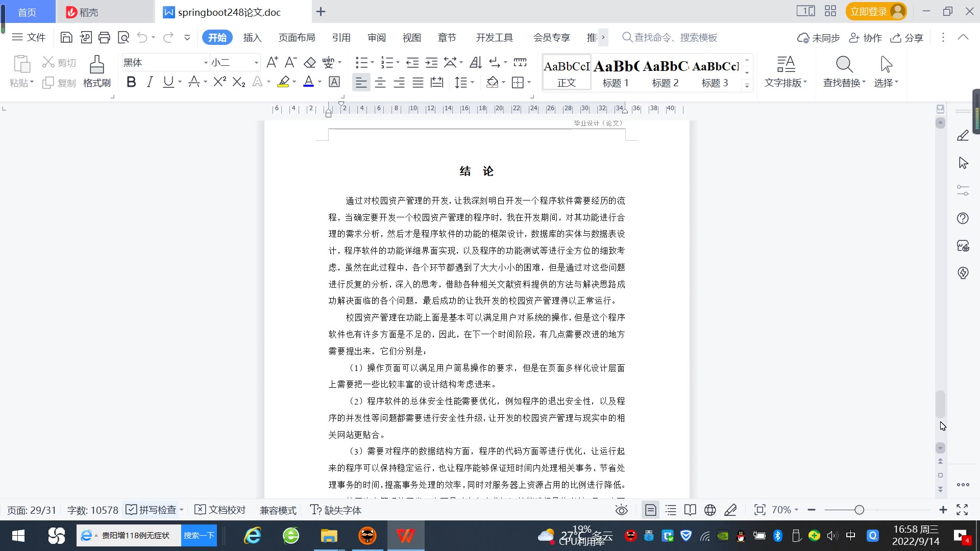Click the 立即登录 login button
Screen dimensions: 980x551
(x=876, y=11)
